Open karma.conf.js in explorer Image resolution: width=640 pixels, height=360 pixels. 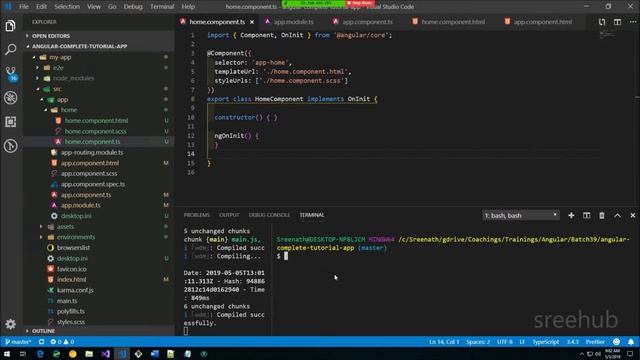click(x=75, y=290)
